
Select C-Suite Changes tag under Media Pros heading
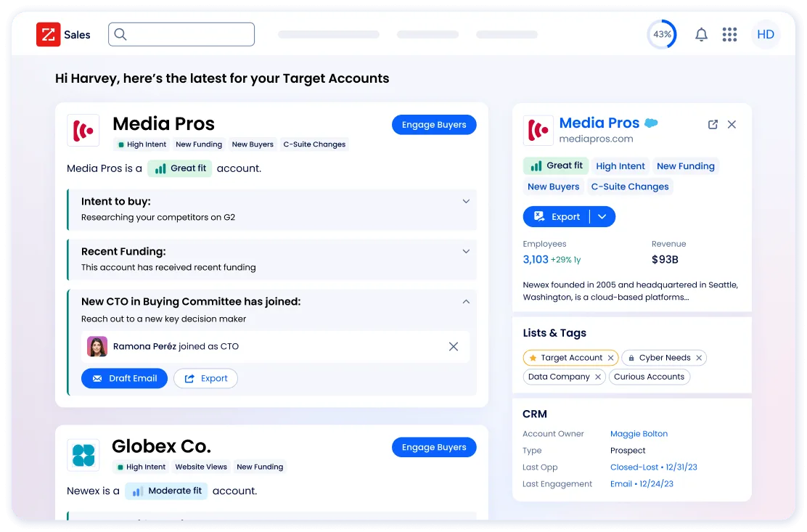[314, 144]
